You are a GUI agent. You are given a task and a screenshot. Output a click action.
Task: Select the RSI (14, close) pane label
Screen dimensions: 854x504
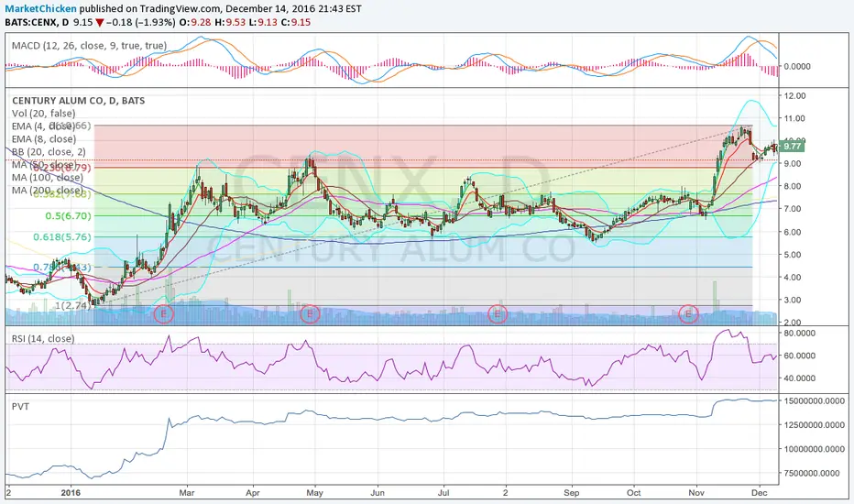click(43, 338)
